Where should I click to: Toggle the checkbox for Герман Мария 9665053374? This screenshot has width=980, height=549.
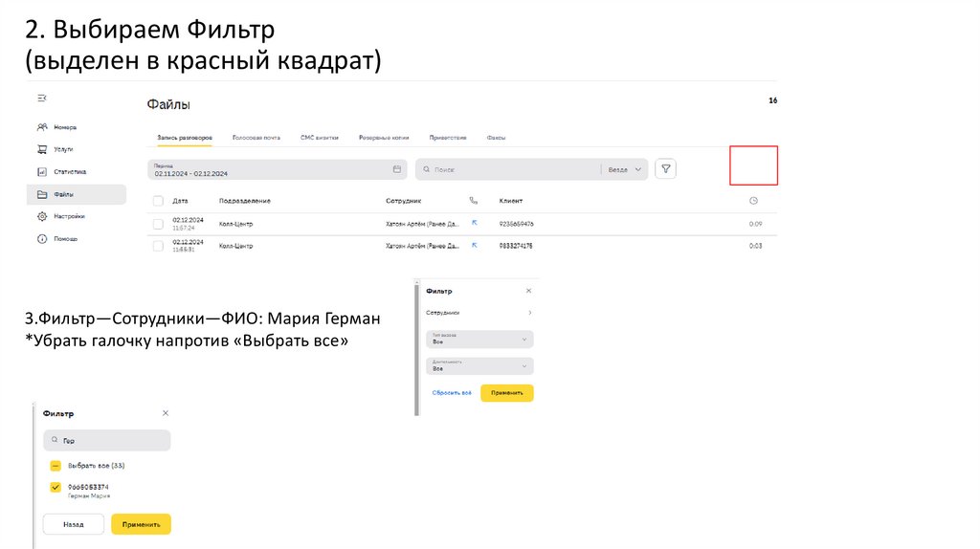(56, 487)
